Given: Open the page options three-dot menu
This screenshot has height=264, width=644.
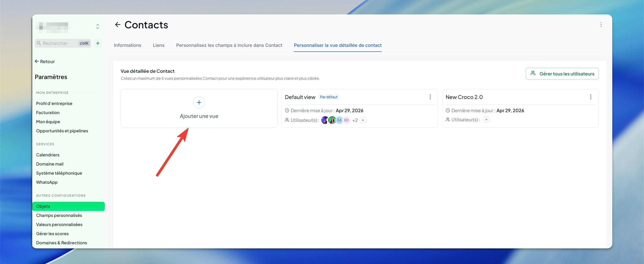Looking at the screenshot, I should pyautogui.click(x=601, y=25).
